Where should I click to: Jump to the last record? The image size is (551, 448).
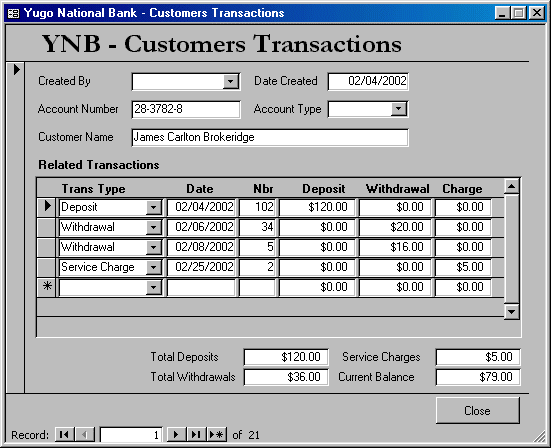click(196, 435)
